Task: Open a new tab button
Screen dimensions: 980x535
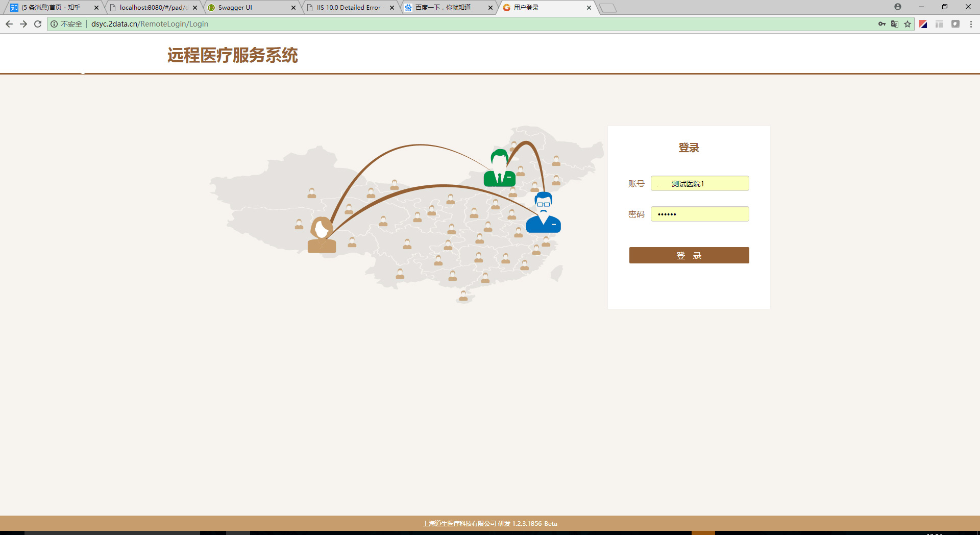Action: [608, 8]
